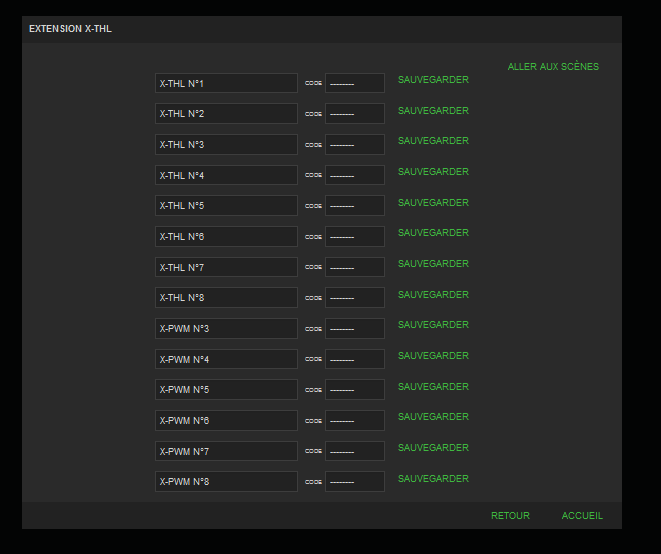Viewport: 661px width, 554px height.
Task: Click into the X-PWM N°6 name field
Action: (226, 420)
